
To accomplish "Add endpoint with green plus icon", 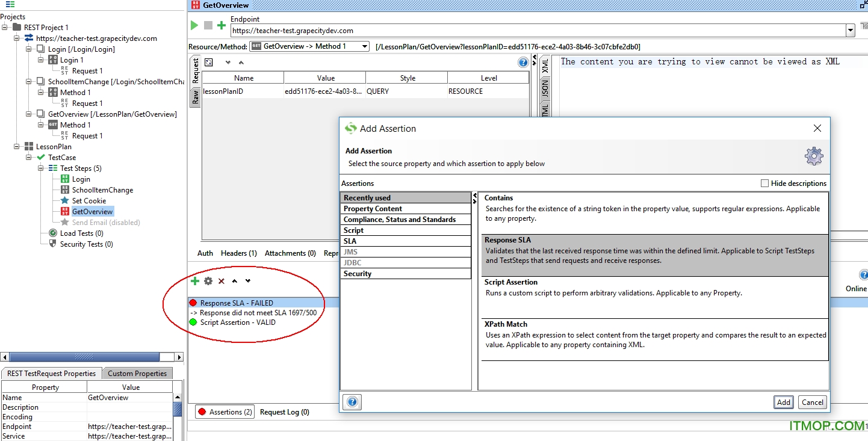I will coord(222,25).
